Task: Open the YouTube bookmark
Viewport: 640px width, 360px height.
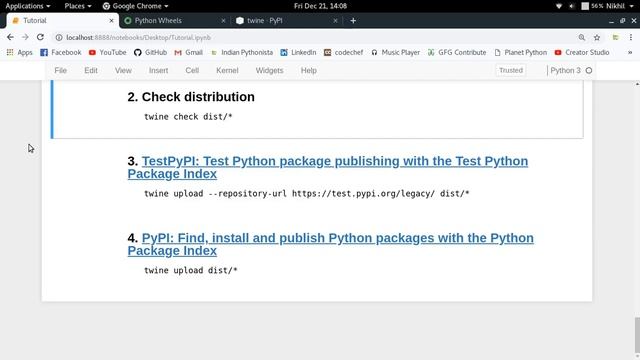Action: tap(107, 52)
